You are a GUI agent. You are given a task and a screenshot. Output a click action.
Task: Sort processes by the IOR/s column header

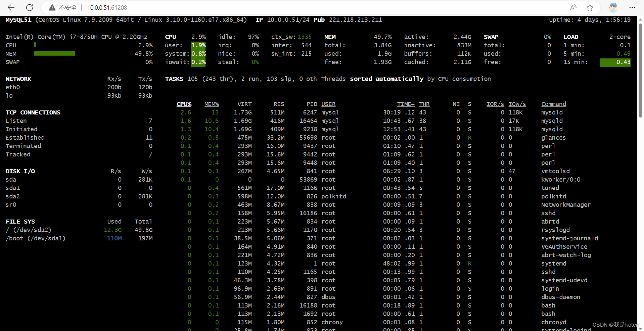(x=495, y=104)
